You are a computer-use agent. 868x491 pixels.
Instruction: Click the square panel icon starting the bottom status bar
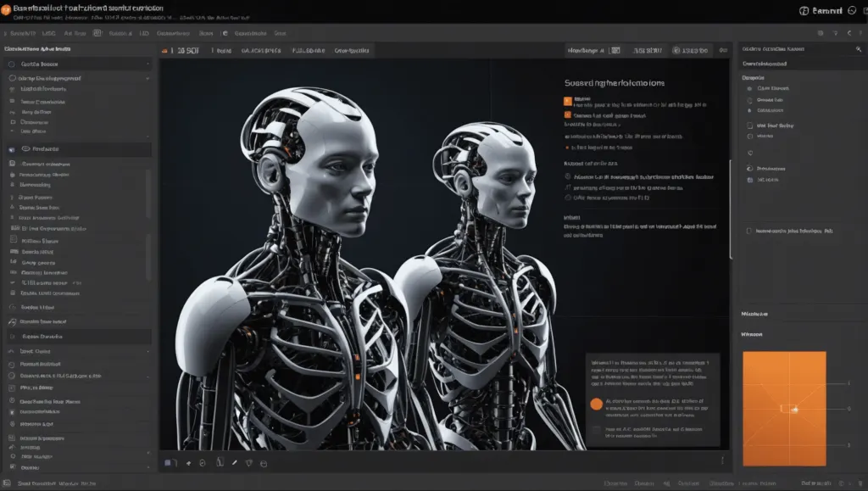pos(7,483)
